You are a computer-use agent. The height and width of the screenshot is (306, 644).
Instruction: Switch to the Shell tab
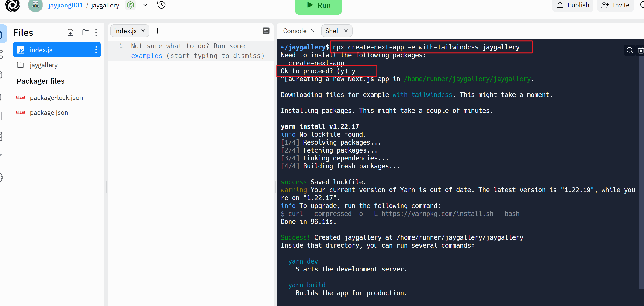332,31
